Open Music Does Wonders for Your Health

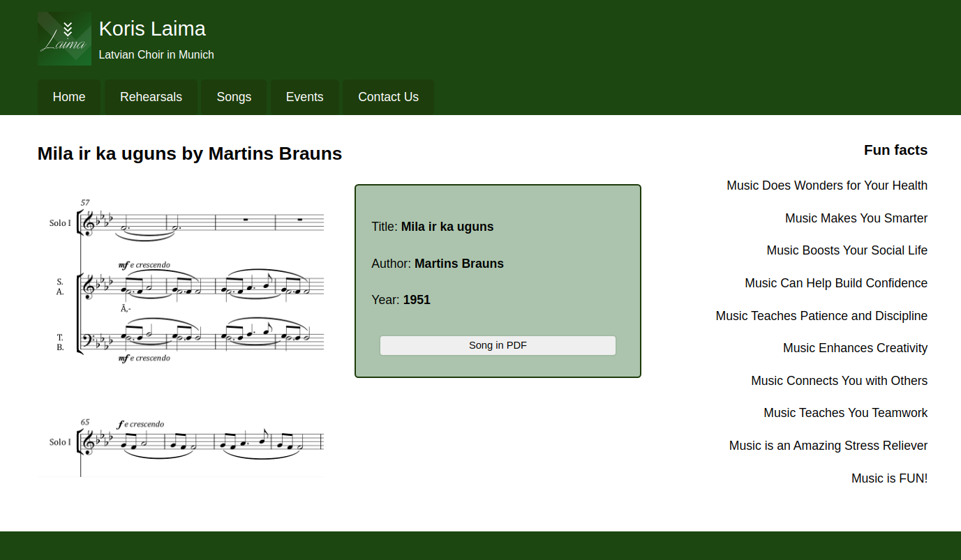pyautogui.click(x=826, y=186)
